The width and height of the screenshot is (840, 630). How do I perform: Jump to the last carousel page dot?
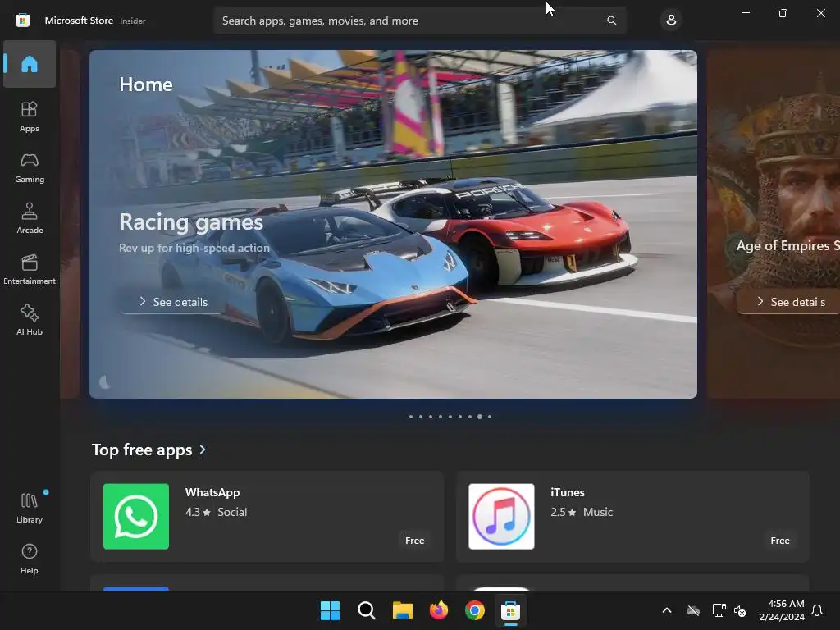[x=490, y=416]
